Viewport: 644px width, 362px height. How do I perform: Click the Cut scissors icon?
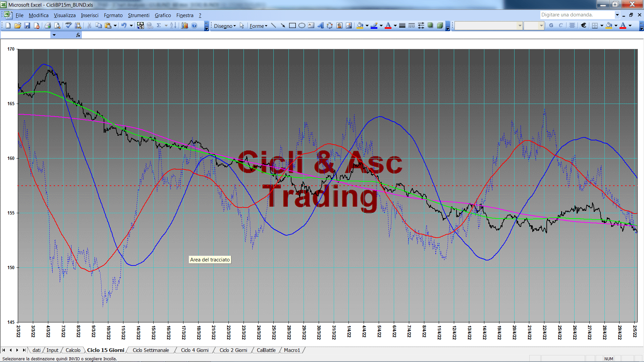coord(89,25)
